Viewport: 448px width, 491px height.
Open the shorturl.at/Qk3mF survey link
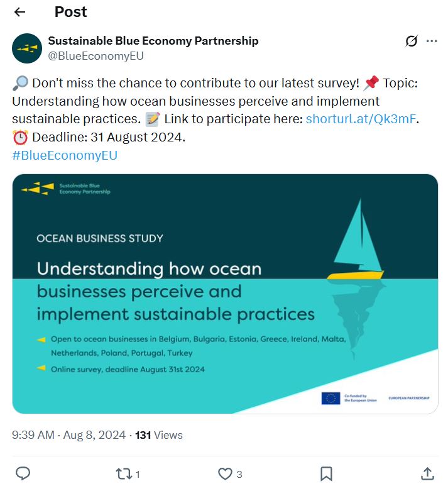(x=361, y=119)
